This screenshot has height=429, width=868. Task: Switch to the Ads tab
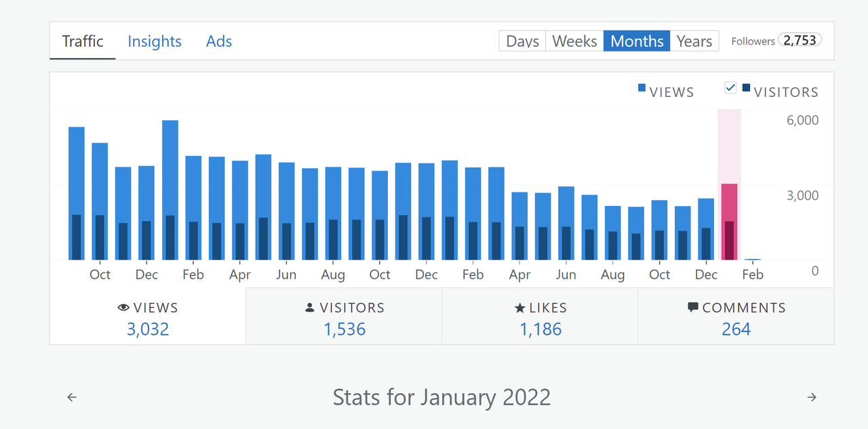click(219, 41)
